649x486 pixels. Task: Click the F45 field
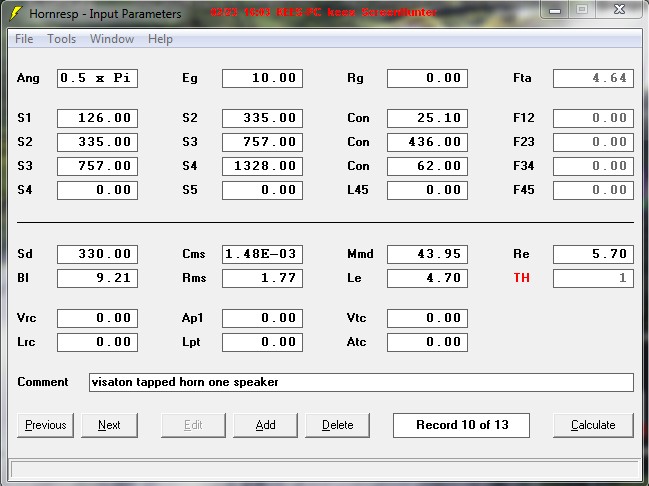593,190
